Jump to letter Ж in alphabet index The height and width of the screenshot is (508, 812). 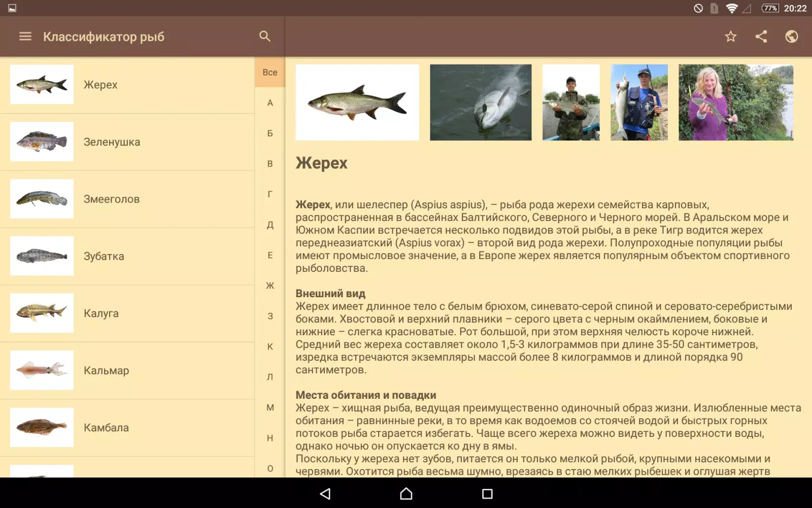[270, 285]
